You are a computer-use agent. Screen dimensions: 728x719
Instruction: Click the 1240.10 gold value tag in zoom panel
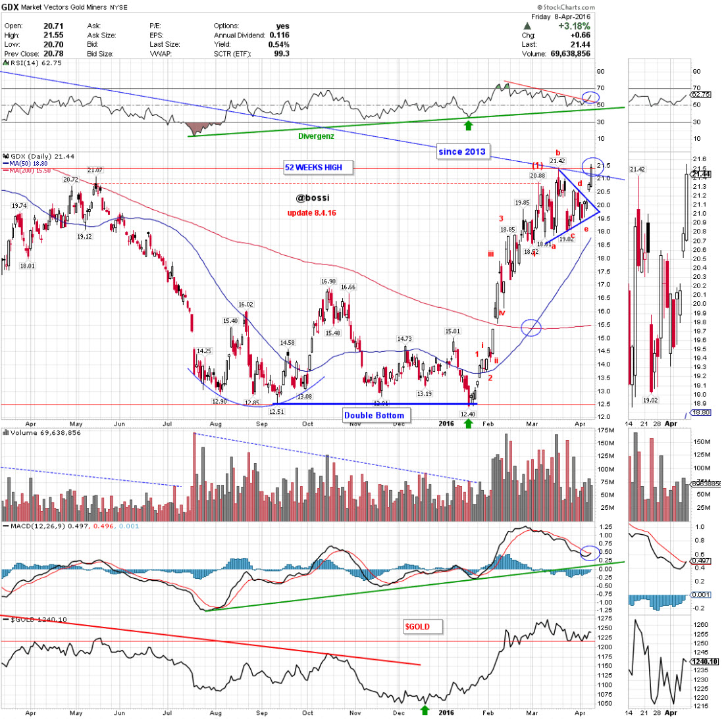coord(705,662)
